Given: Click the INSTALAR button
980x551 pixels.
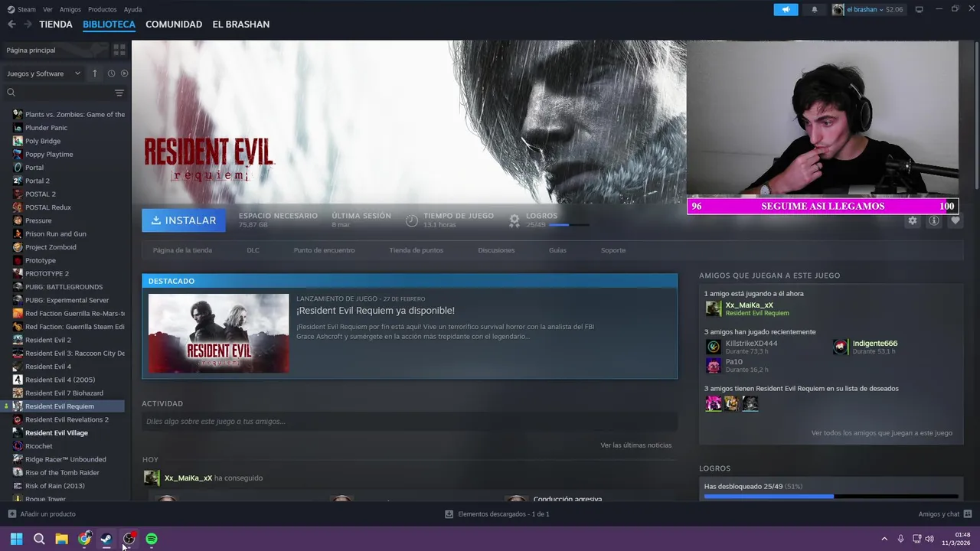Looking at the screenshot, I should click(x=184, y=220).
